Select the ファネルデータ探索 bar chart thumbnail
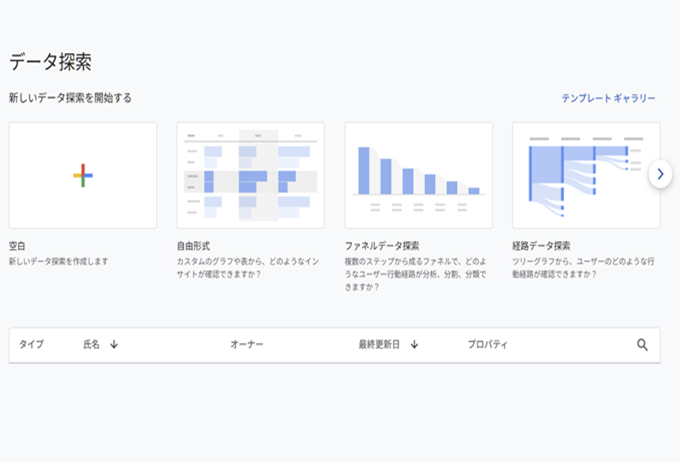Viewport: 680px width, 462px height. [x=418, y=175]
